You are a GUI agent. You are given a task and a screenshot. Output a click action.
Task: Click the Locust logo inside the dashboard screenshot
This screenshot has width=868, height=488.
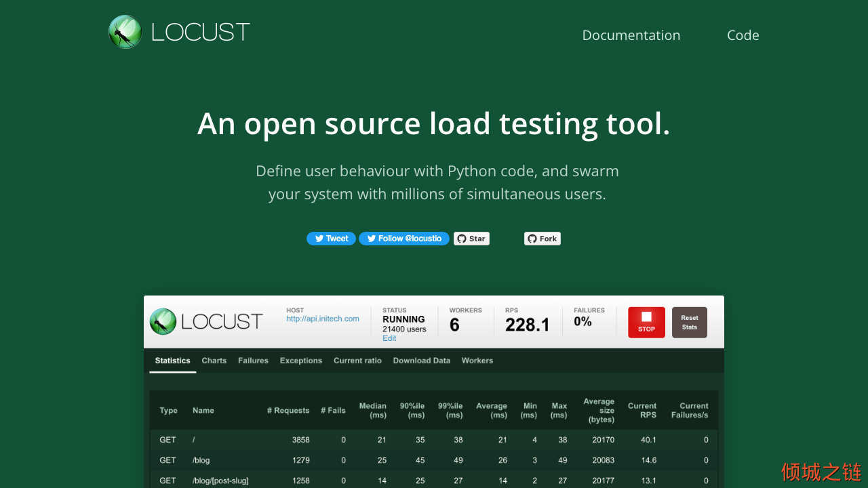pos(206,321)
